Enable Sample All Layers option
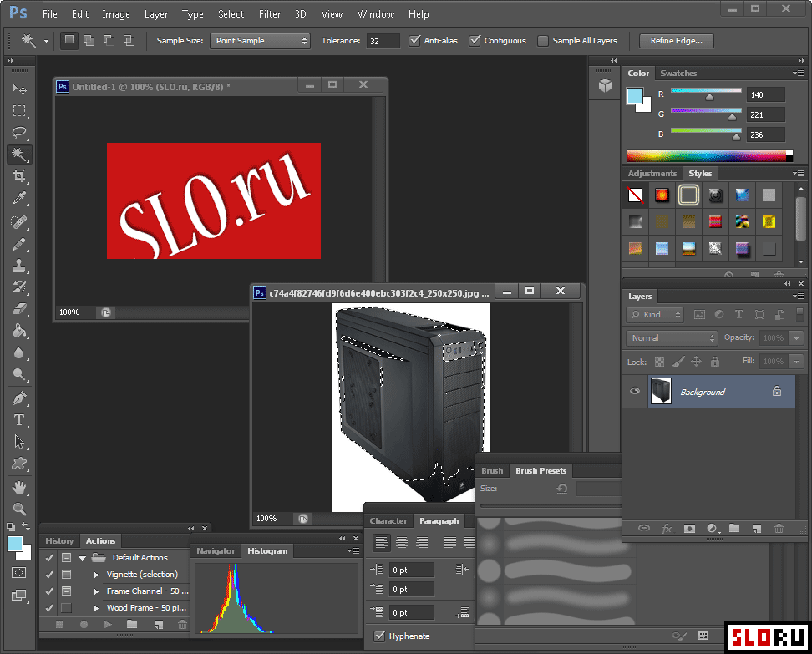 [x=544, y=40]
